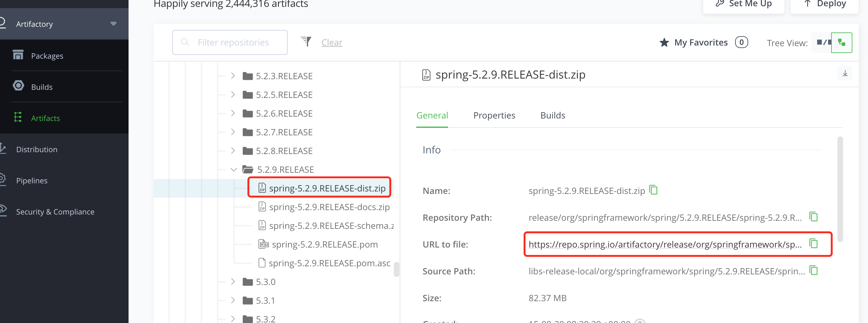Click the Filter repositories search field
The width and height of the screenshot is (868, 323).
[230, 42]
